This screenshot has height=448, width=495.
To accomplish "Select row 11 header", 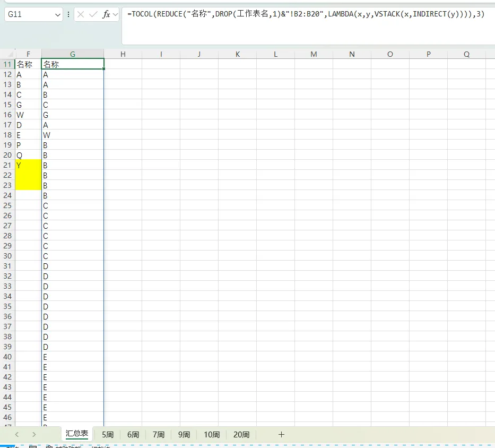I will pos(7,64).
